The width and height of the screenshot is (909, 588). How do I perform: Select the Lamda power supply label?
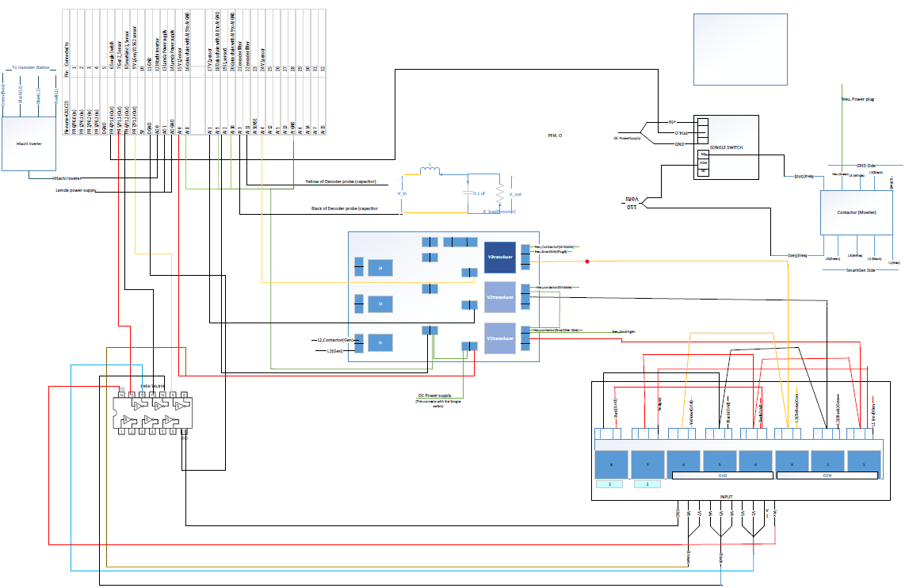[x=75, y=191]
